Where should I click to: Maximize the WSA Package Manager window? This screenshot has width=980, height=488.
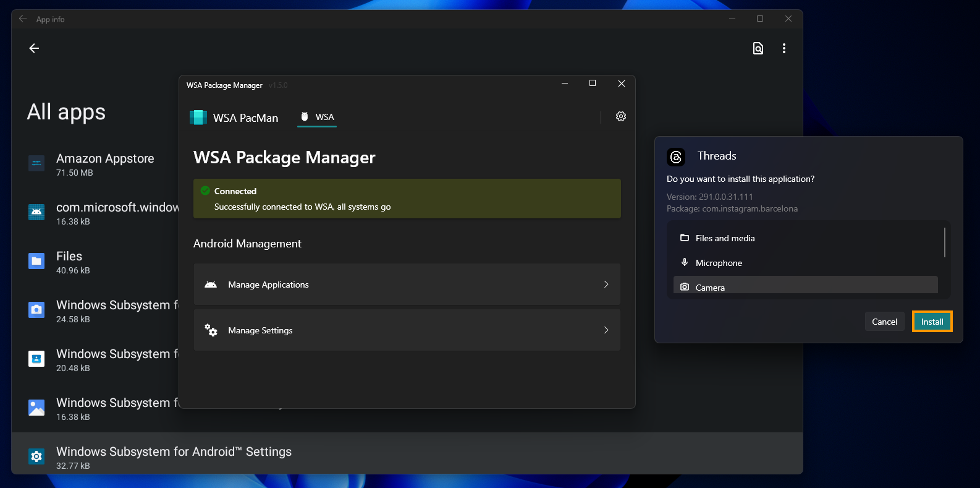pyautogui.click(x=593, y=83)
